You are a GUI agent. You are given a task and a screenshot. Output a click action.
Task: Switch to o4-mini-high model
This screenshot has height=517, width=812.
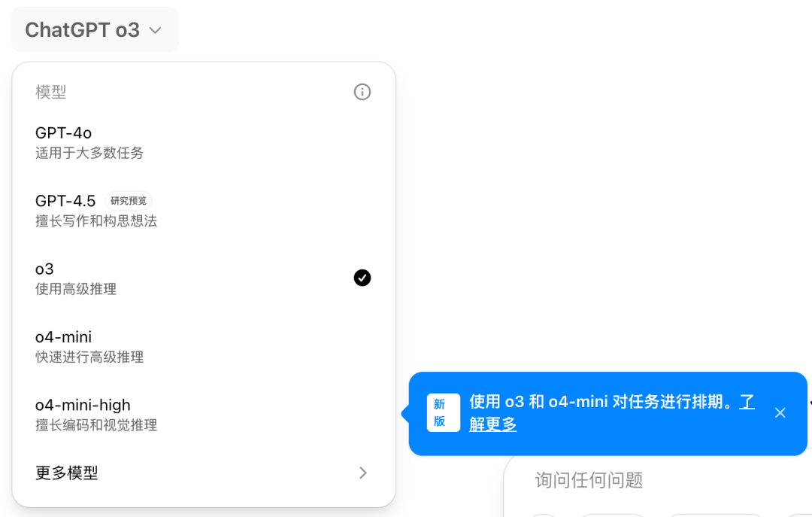tap(204, 415)
